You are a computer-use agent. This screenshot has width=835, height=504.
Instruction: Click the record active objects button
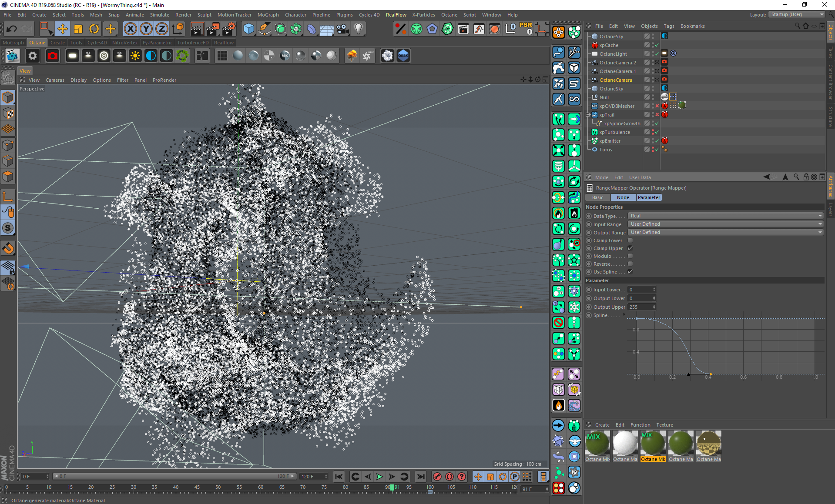pos(437,477)
